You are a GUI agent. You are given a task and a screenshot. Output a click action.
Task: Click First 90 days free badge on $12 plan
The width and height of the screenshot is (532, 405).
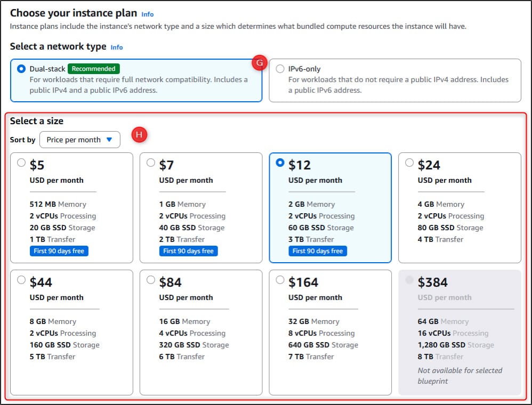[x=318, y=251]
